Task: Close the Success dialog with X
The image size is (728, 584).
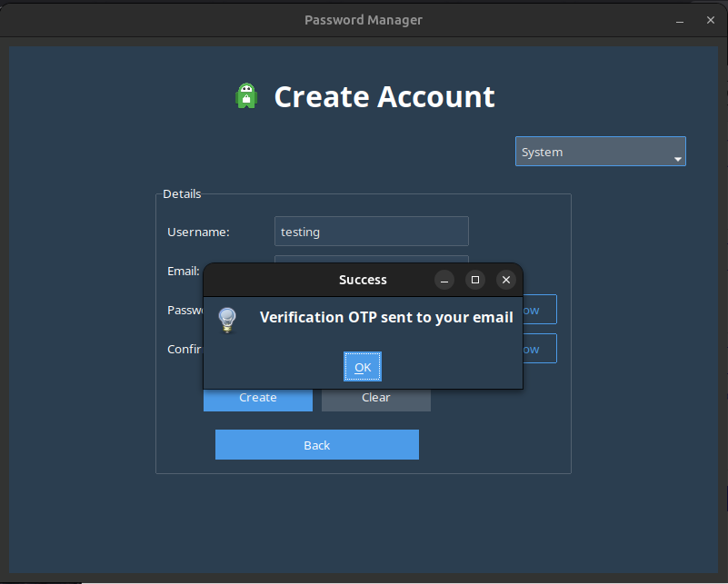Action: click(x=506, y=280)
